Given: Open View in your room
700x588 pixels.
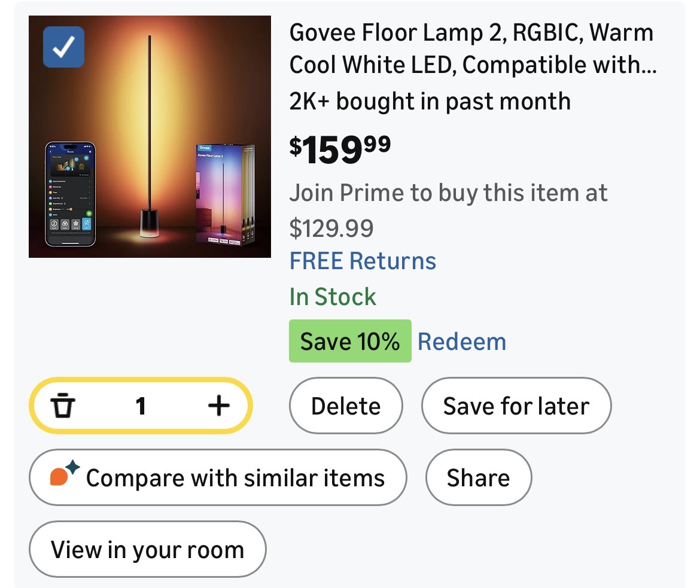Looking at the screenshot, I should (147, 550).
